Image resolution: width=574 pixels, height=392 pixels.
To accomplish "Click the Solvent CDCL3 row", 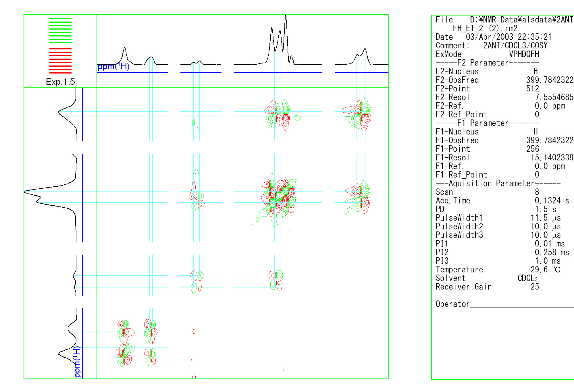I will (487, 278).
